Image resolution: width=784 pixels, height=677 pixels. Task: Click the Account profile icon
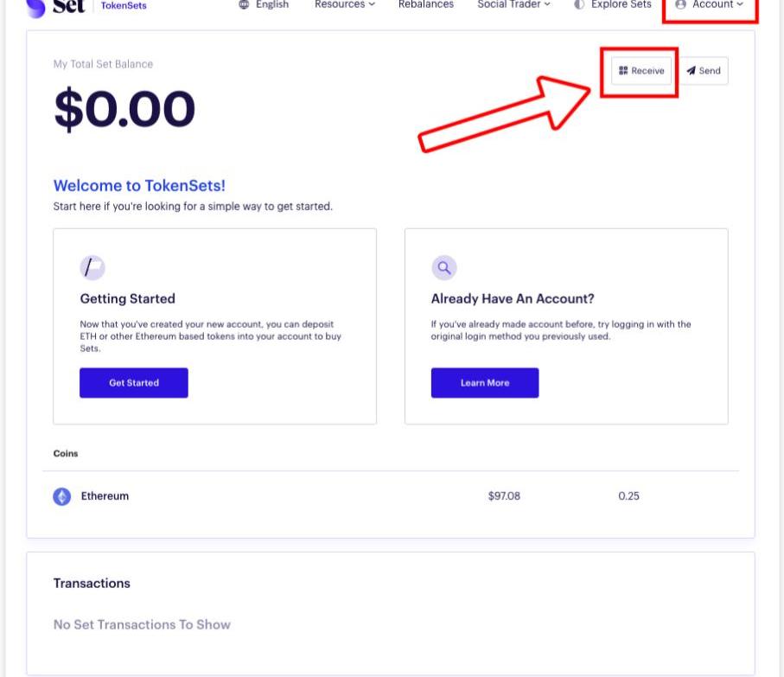tap(680, 4)
